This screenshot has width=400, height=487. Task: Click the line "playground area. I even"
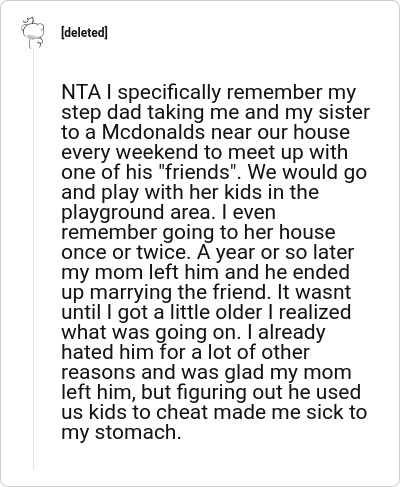pos(168,213)
